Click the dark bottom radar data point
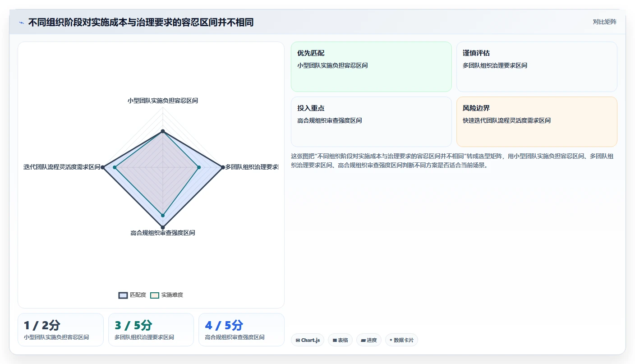Screen dimensions: 635x364 pyautogui.click(x=163, y=227)
